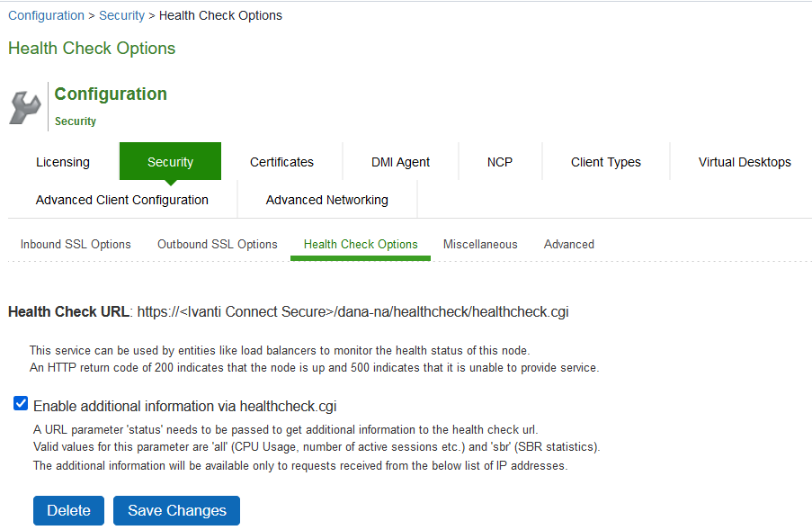Image resolution: width=812 pixels, height=530 pixels.
Task: Go to the NCP tab
Action: pyautogui.click(x=500, y=162)
